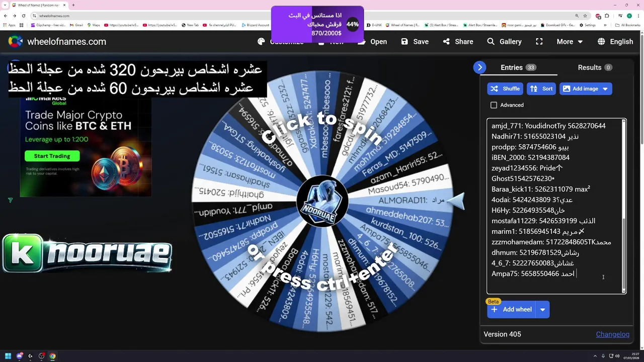Open the Download GIFs bookmark
The width and height of the screenshot is (644, 362).
(x=557, y=25)
